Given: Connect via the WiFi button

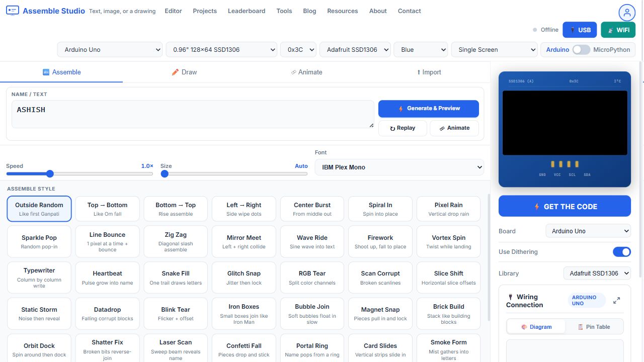Looking at the screenshot, I should pos(618,30).
